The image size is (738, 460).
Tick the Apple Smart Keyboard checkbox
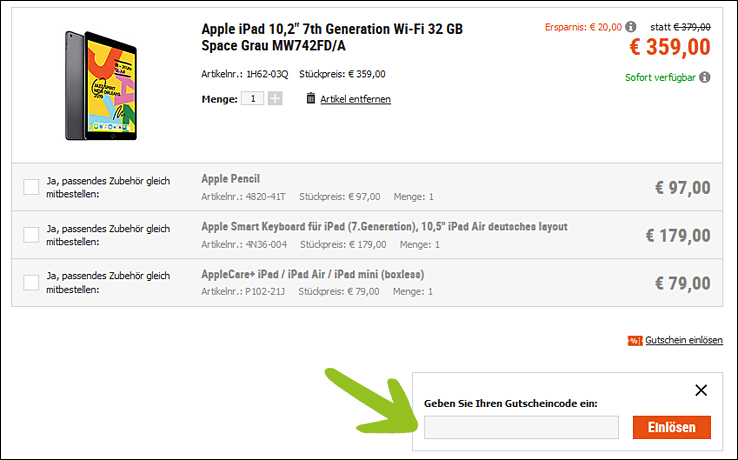point(31,234)
